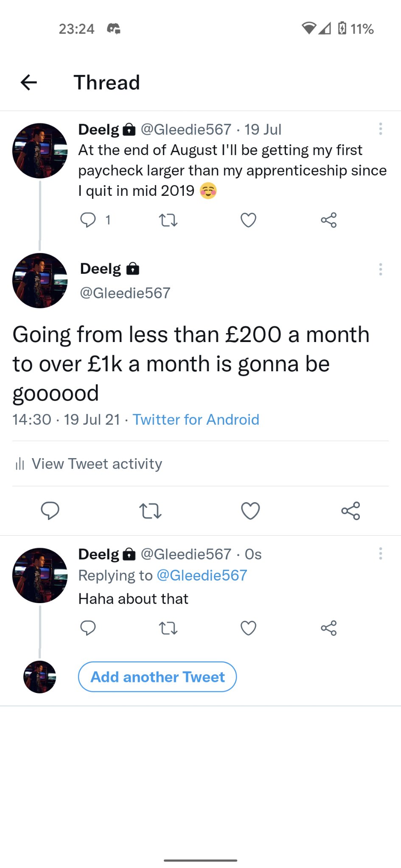Open overflow menu for the main tweet
The height and width of the screenshot is (868, 401).
[380, 269]
